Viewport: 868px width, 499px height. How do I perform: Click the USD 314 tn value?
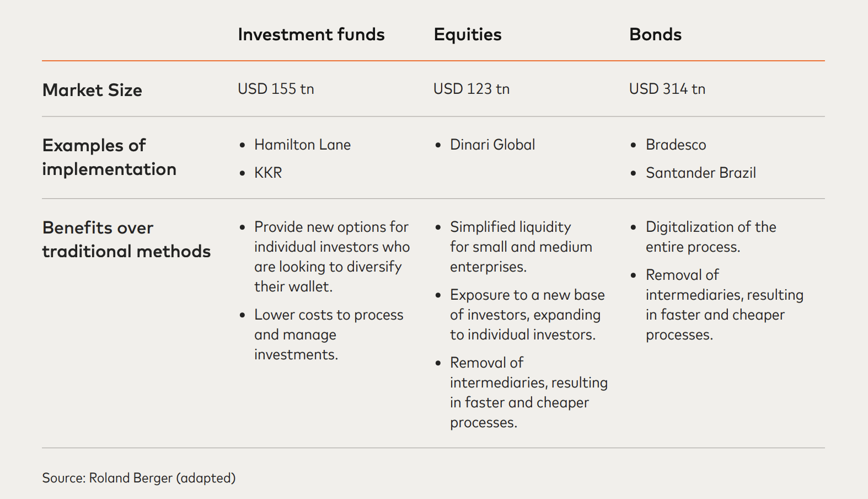coord(667,89)
